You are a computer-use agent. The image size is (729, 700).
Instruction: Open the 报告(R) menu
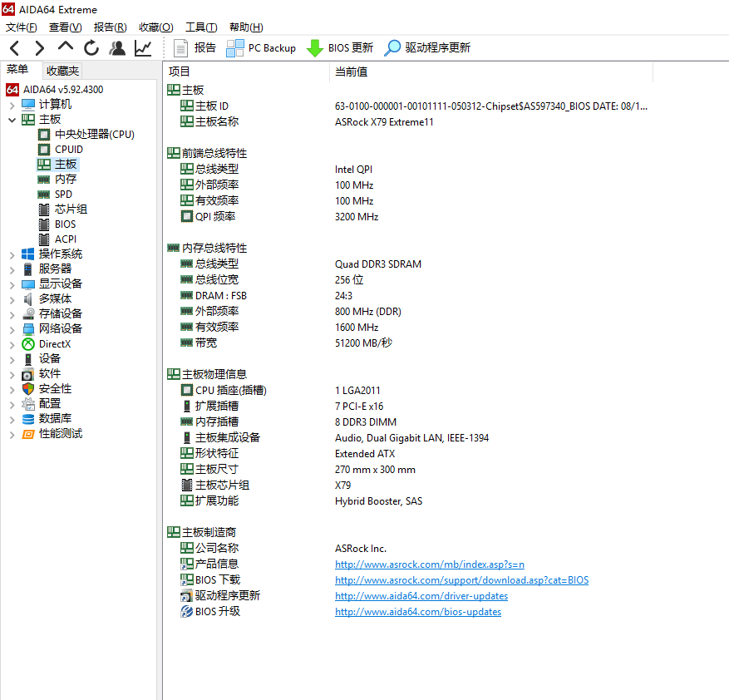pyautogui.click(x=111, y=27)
